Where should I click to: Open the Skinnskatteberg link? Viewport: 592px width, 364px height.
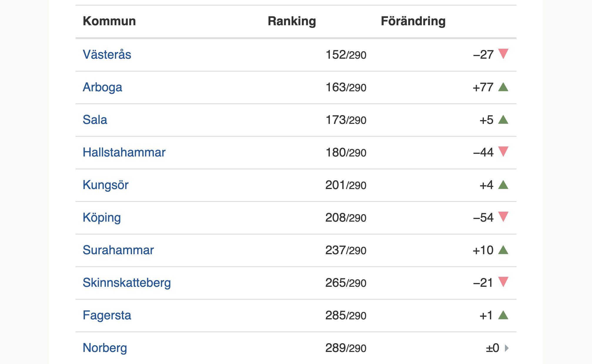pos(127,283)
